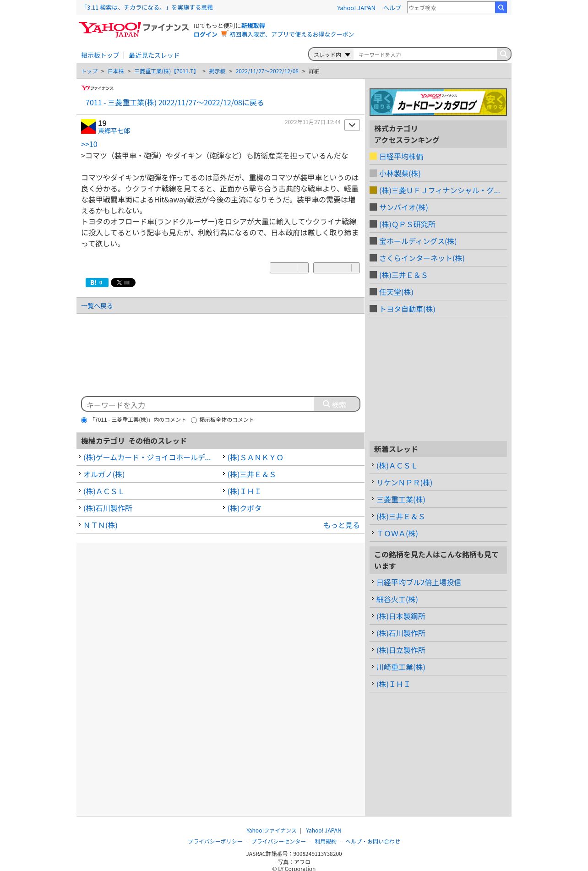Click the 新規取得 link
Screen dimensions: 588x871
(x=253, y=26)
